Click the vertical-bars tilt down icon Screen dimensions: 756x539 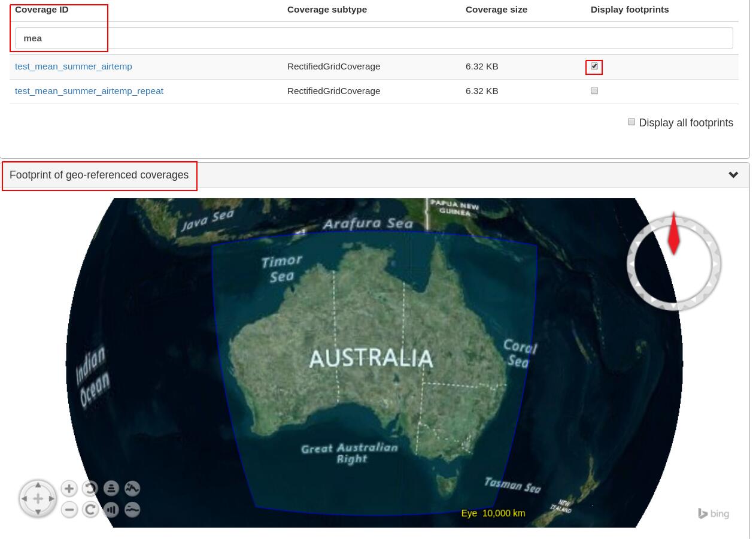[111, 510]
